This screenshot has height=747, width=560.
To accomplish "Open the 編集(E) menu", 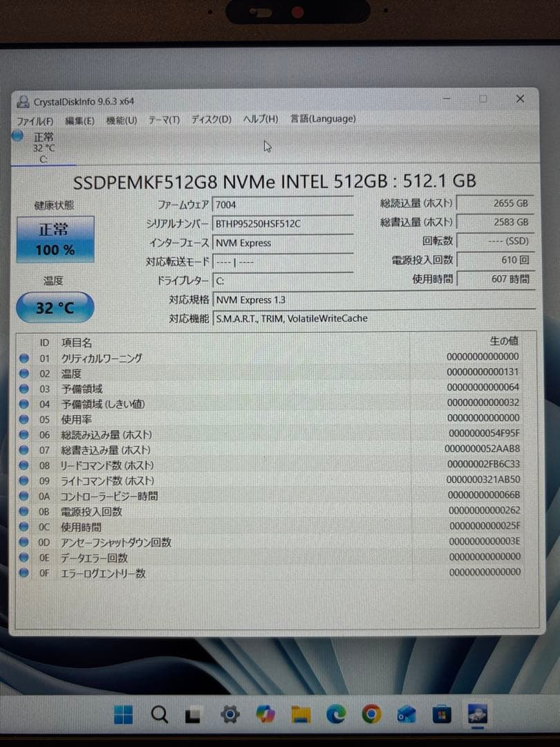I will click(80, 120).
